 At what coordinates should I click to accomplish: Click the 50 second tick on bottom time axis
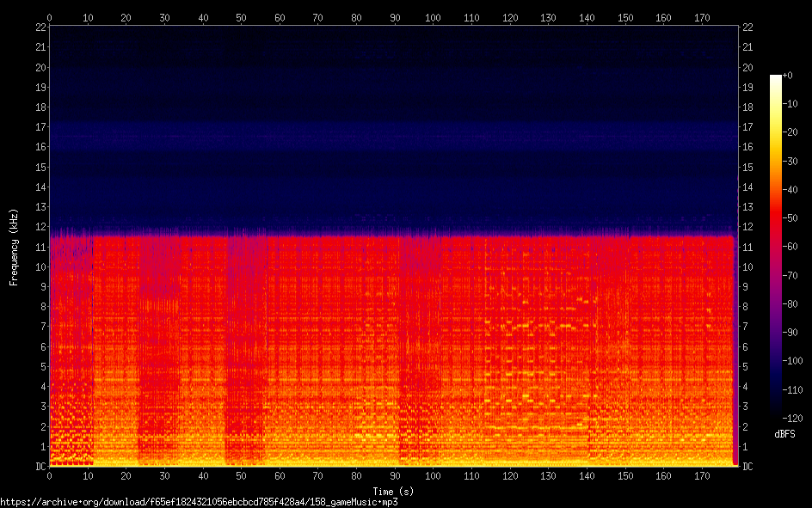pos(241,475)
